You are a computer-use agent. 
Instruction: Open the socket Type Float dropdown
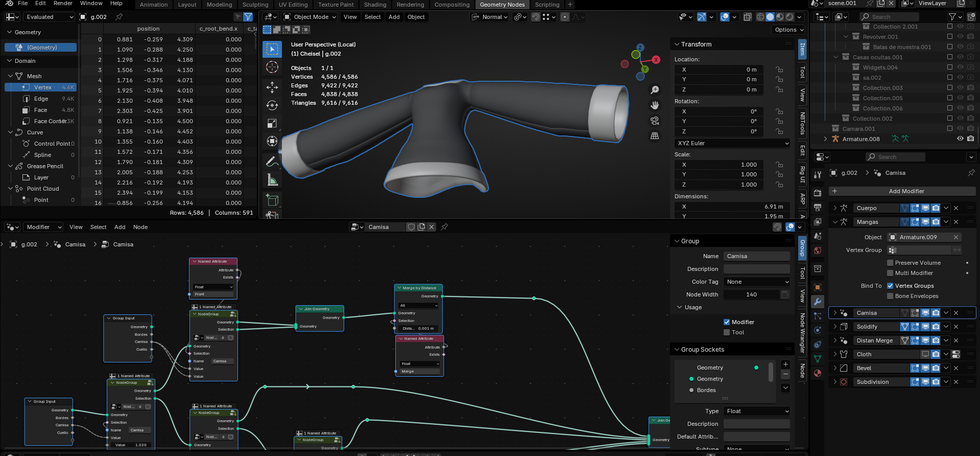pos(757,411)
